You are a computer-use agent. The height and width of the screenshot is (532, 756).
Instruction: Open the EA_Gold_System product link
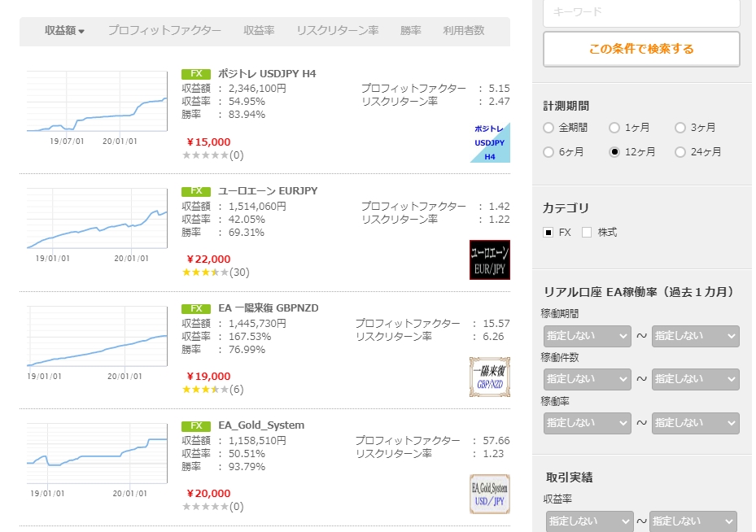coord(261,425)
